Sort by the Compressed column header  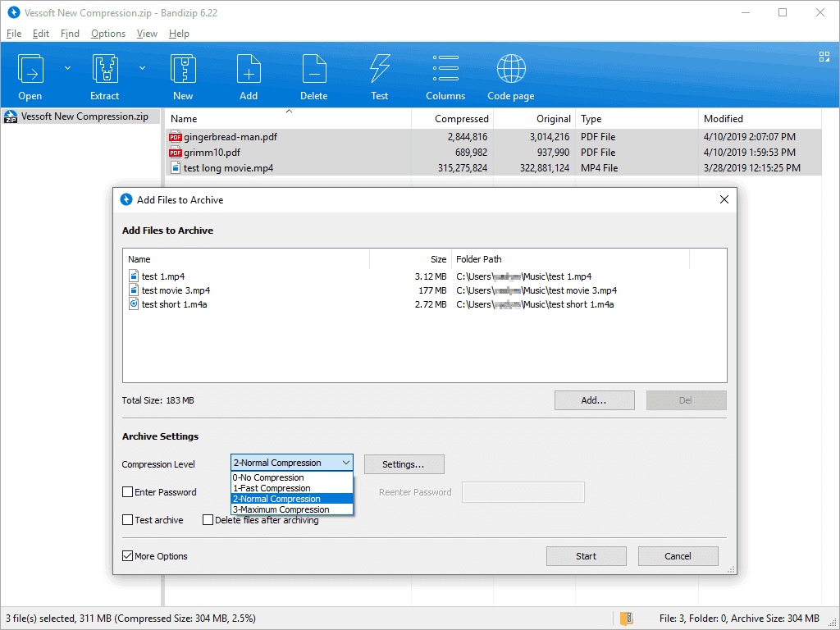pos(452,118)
